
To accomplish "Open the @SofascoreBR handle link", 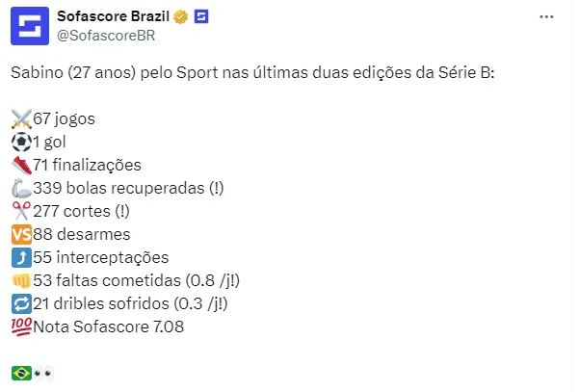I will pos(105,36).
